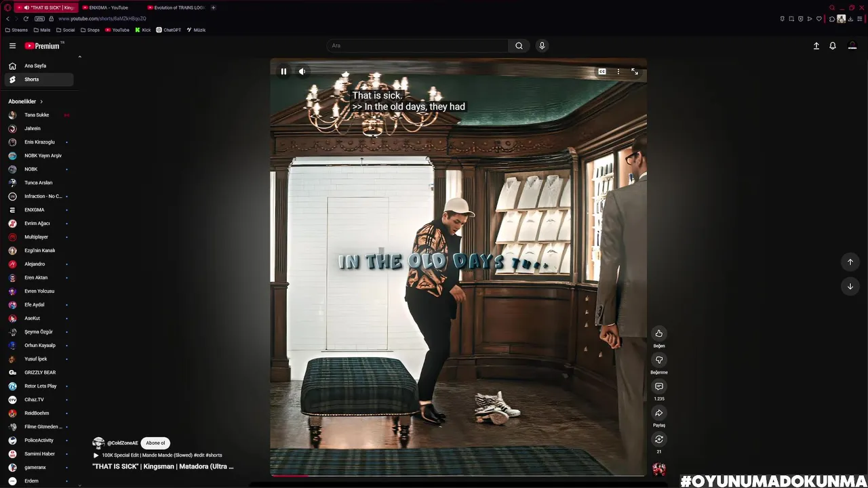This screenshot has height=488, width=868.
Task: Subscribe with Abone ol button
Action: click(155, 443)
